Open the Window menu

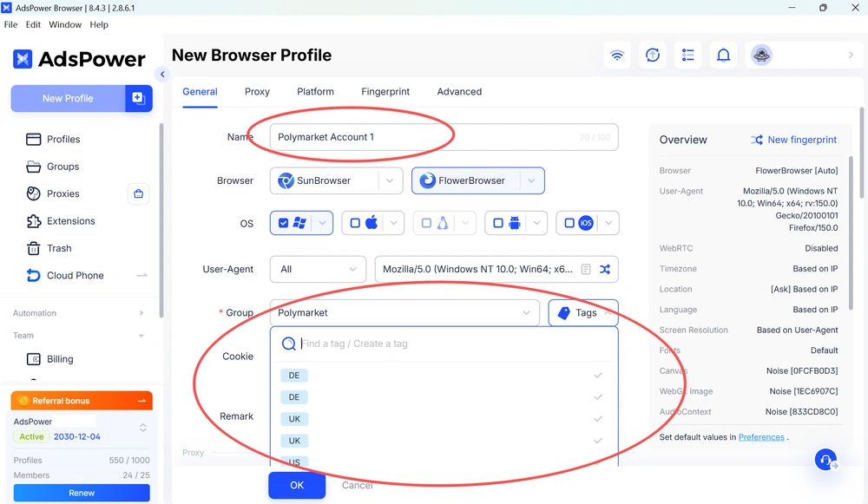65,24
